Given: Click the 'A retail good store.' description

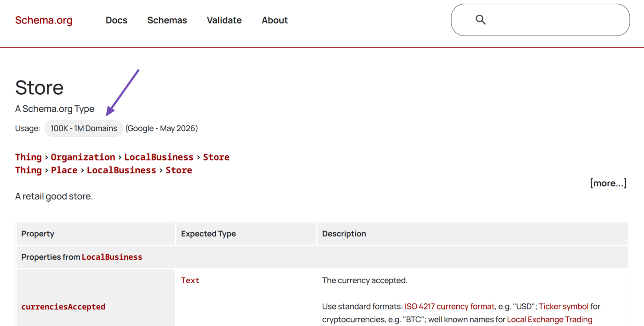Looking at the screenshot, I should (54, 196).
